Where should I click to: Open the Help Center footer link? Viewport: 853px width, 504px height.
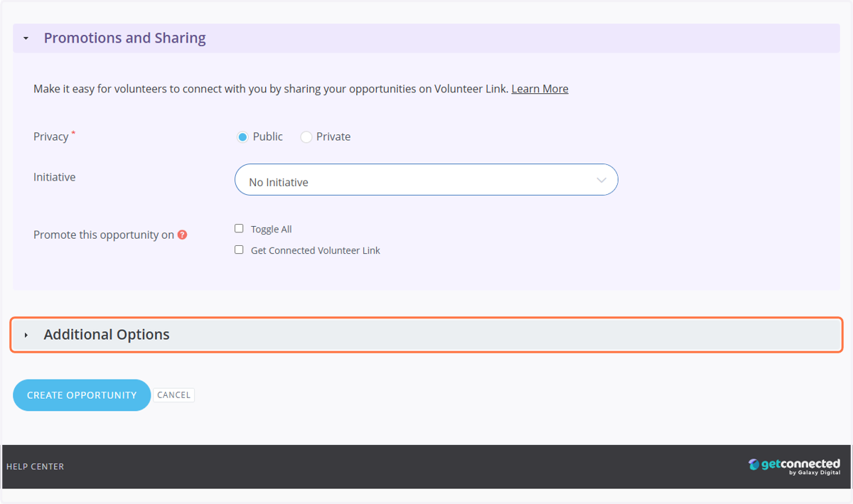(x=35, y=466)
